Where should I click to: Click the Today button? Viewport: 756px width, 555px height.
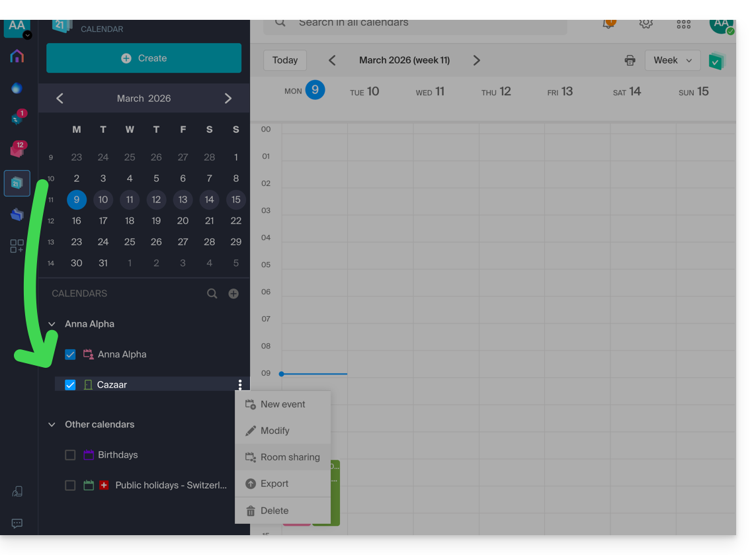tap(285, 60)
